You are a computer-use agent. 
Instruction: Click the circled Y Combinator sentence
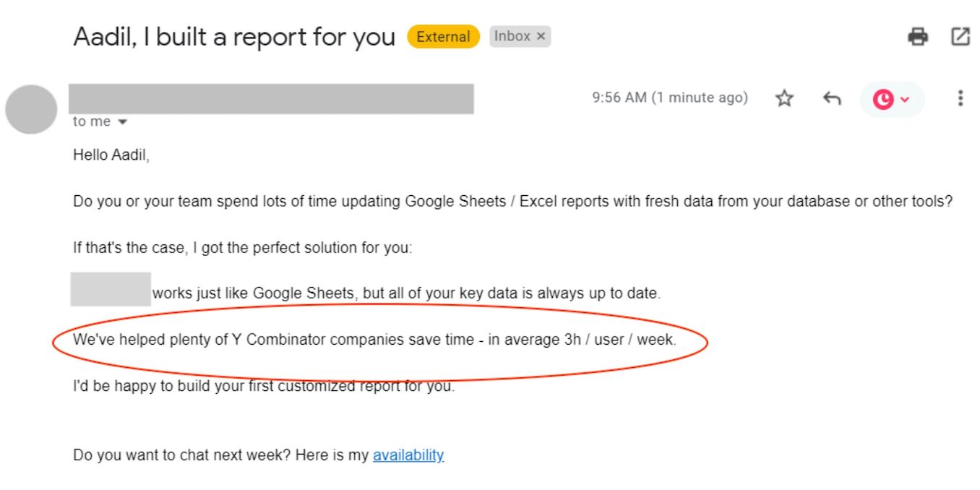pyautogui.click(x=374, y=340)
